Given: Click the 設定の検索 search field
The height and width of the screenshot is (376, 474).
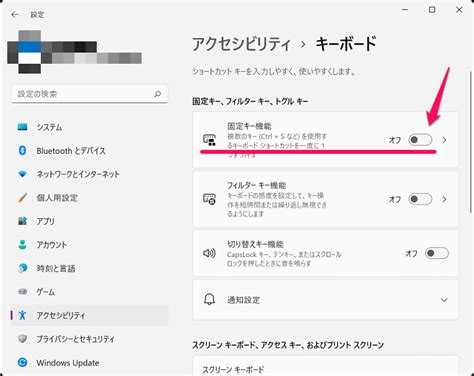Looking at the screenshot, I should tap(89, 94).
